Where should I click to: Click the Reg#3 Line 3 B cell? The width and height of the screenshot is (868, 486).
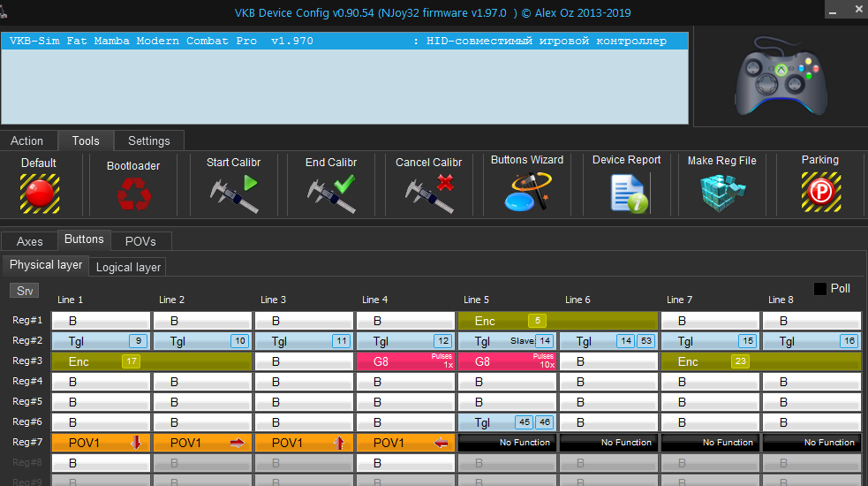(304, 362)
